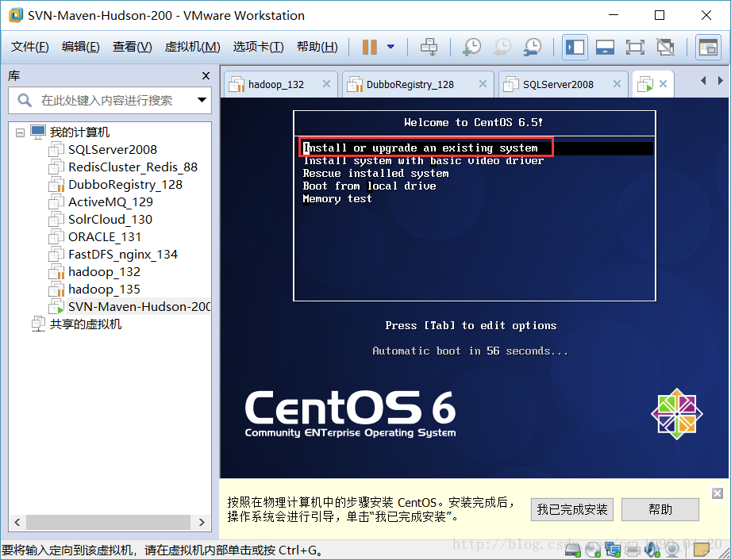Open the snapshot manager icon
Image resolution: width=731 pixels, height=560 pixels.
(533, 47)
